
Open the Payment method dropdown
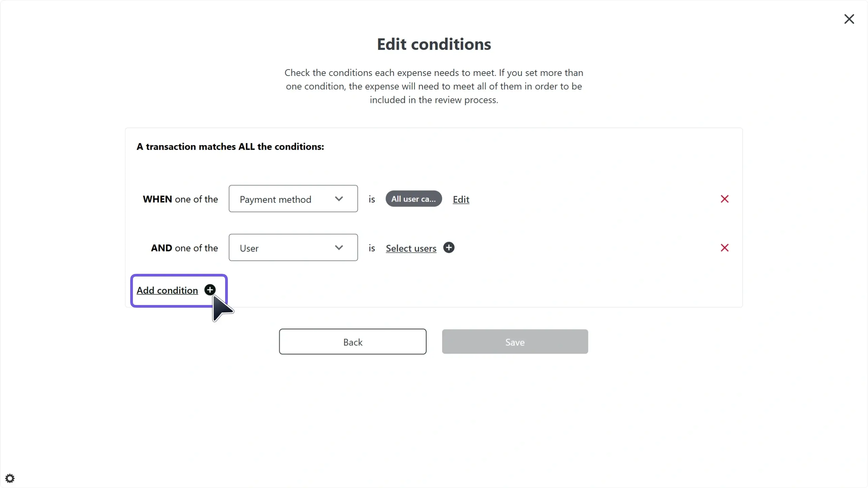click(293, 199)
